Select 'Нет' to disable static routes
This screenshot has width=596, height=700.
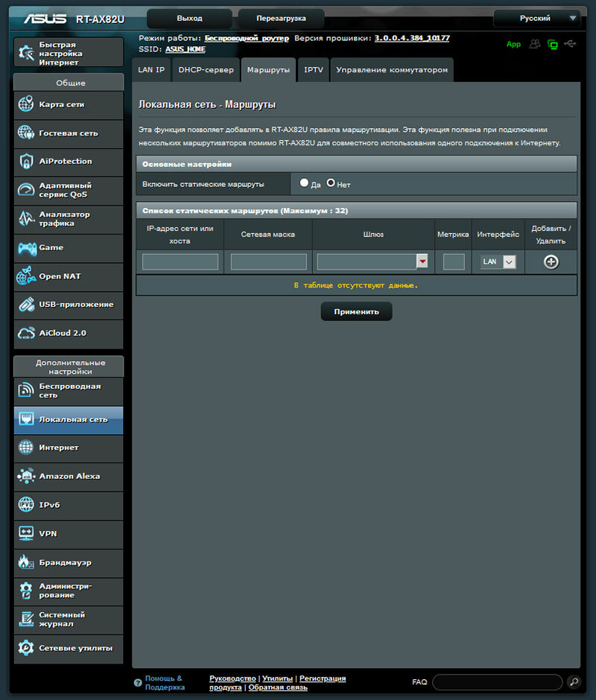click(331, 182)
